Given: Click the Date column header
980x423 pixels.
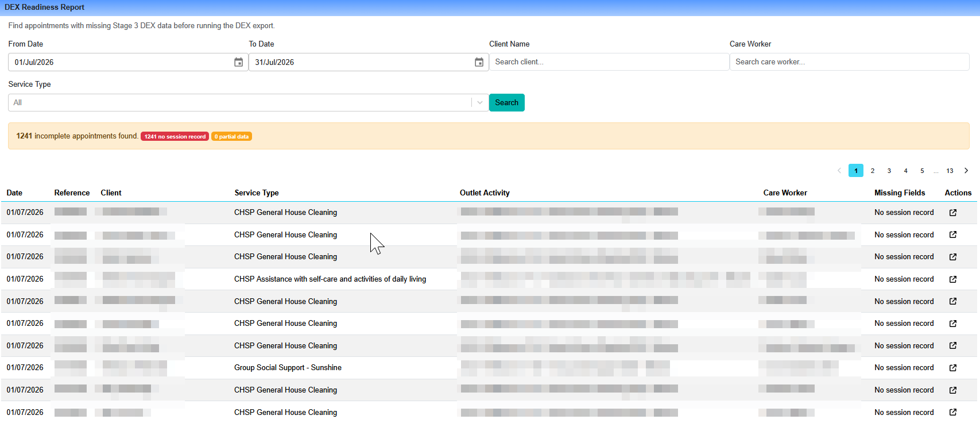Looking at the screenshot, I should tap(14, 193).
